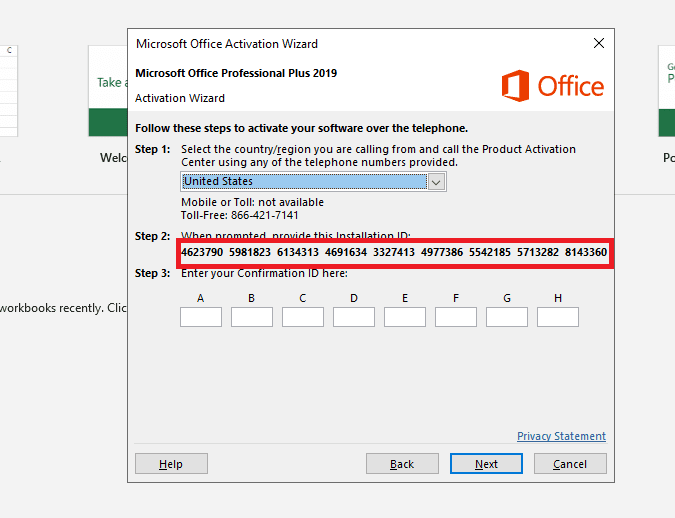Click the Office logo in the wizard header
The height and width of the screenshot is (518, 675).
click(x=552, y=85)
